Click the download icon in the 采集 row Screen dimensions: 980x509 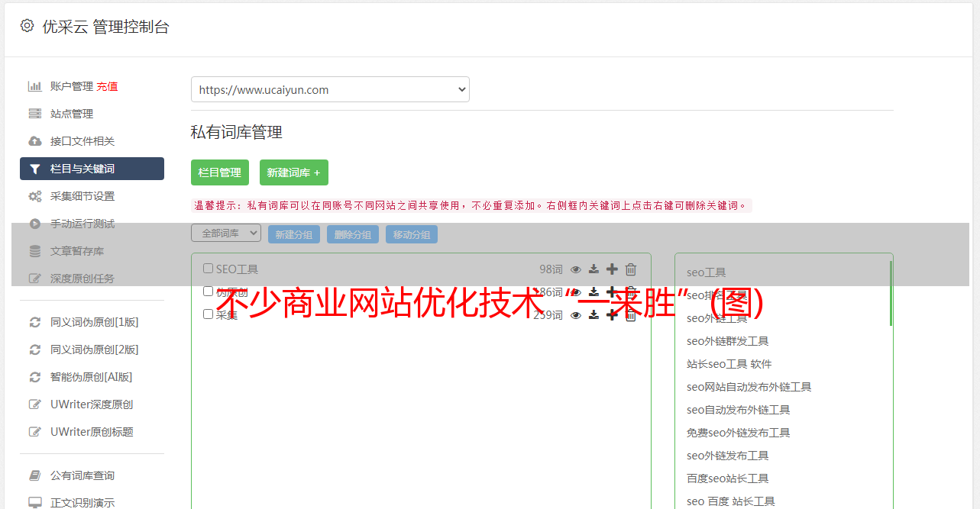(593, 315)
